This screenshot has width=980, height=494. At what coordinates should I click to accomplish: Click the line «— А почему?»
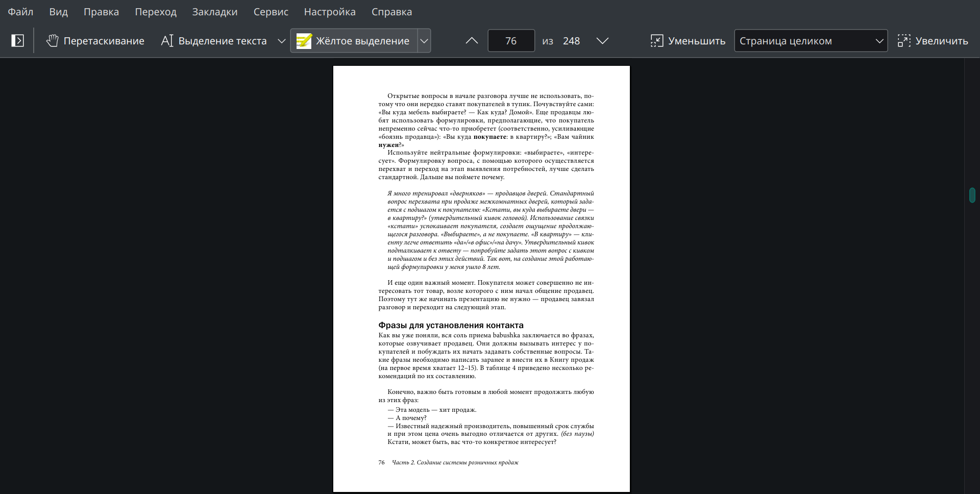[407, 418]
